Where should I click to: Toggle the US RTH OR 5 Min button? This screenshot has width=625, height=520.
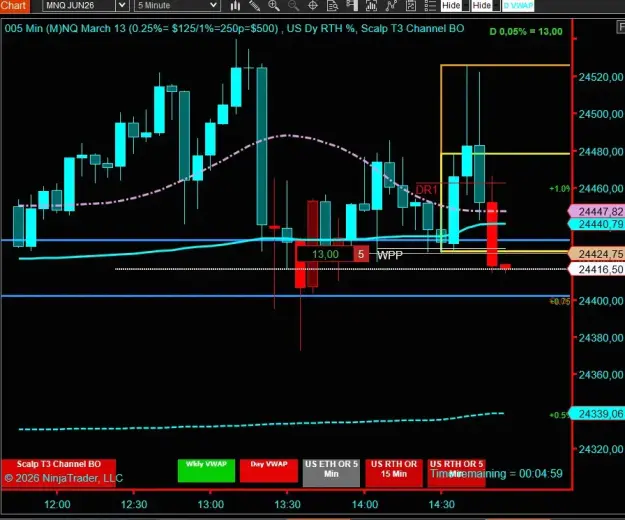tap(456, 473)
